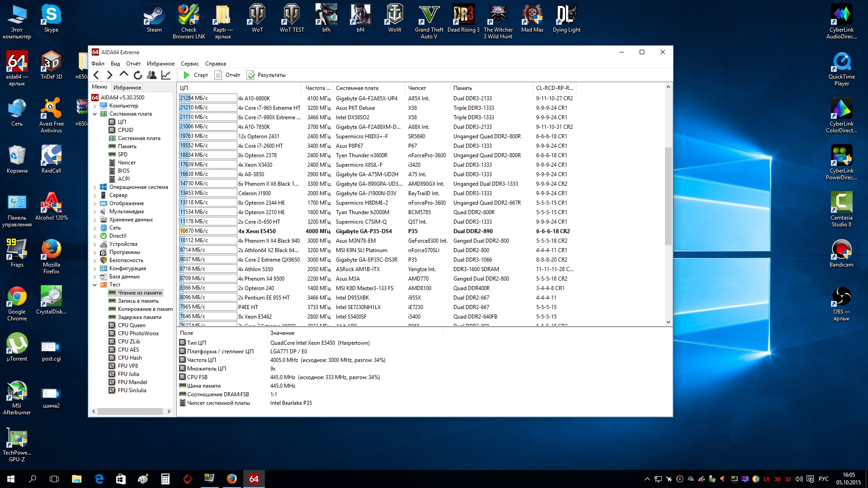Click the Refresh icon in AIDA64 toolbar

pyautogui.click(x=138, y=75)
